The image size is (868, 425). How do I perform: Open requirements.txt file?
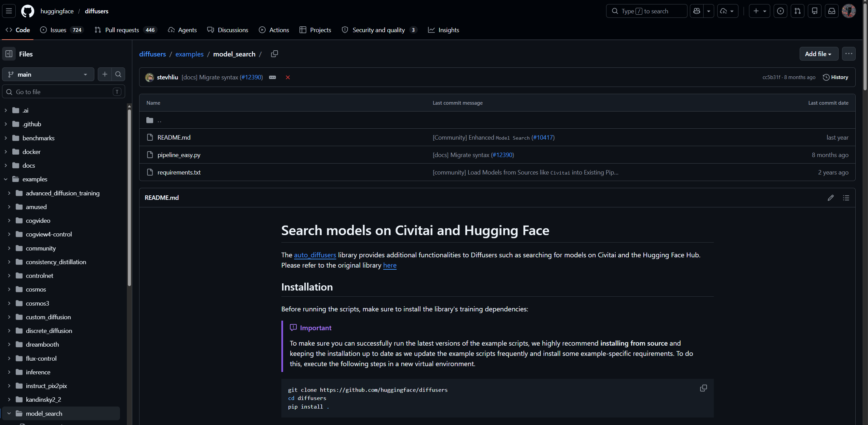pyautogui.click(x=179, y=172)
